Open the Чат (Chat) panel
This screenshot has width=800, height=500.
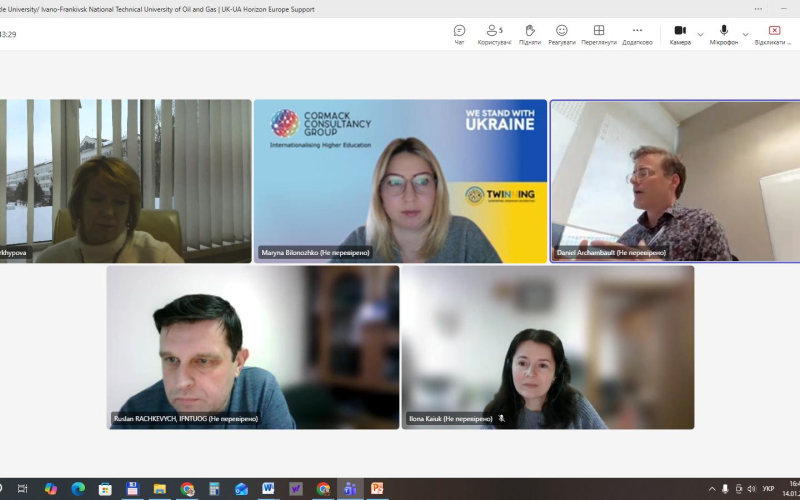point(459,34)
